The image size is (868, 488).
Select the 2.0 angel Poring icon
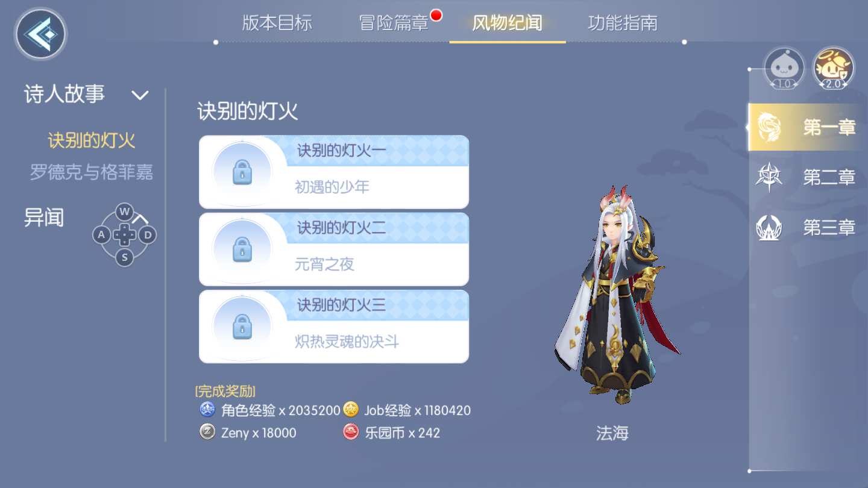(x=833, y=68)
